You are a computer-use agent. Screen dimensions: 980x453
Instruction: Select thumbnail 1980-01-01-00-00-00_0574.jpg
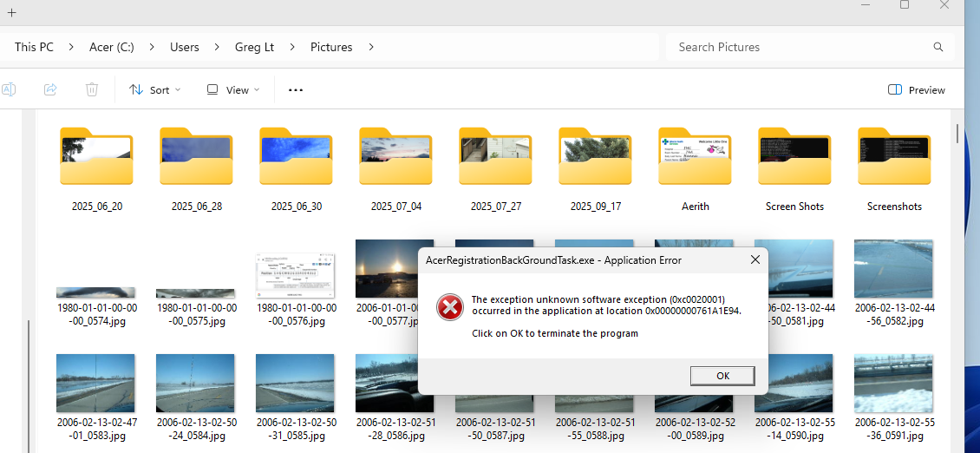point(95,292)
